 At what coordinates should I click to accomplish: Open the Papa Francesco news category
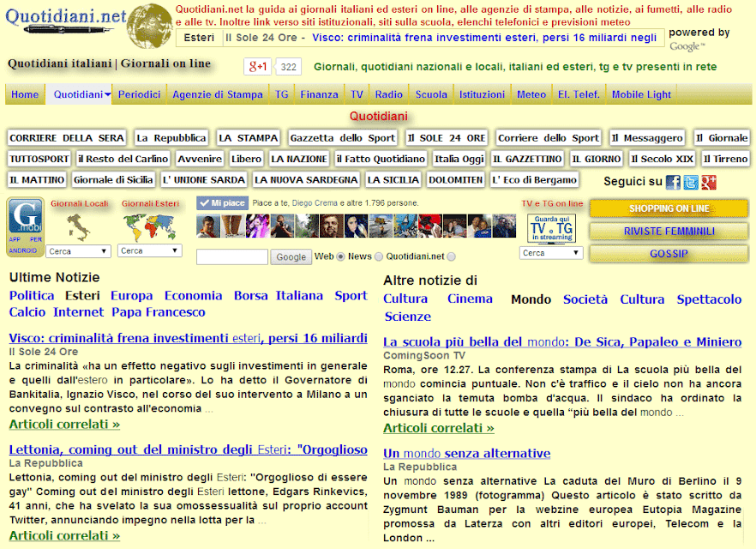158,312
